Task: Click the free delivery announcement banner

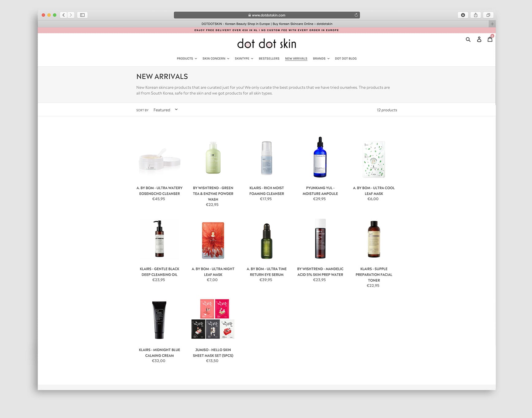Action: point(267,30)
